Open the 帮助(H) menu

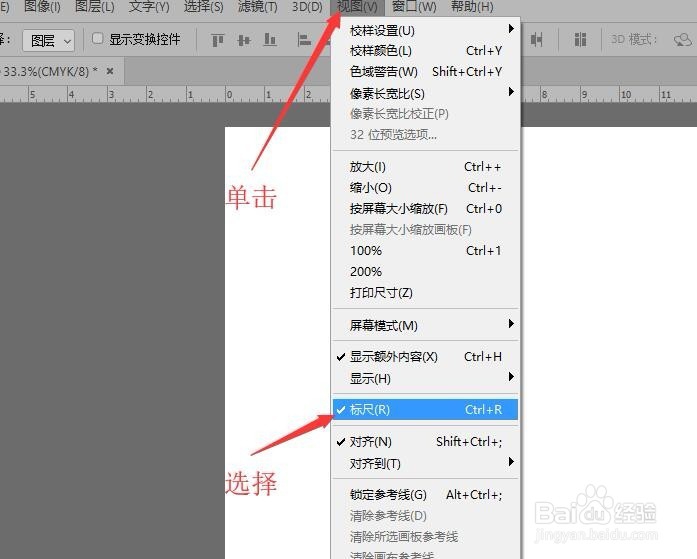[x=472, y=7]
